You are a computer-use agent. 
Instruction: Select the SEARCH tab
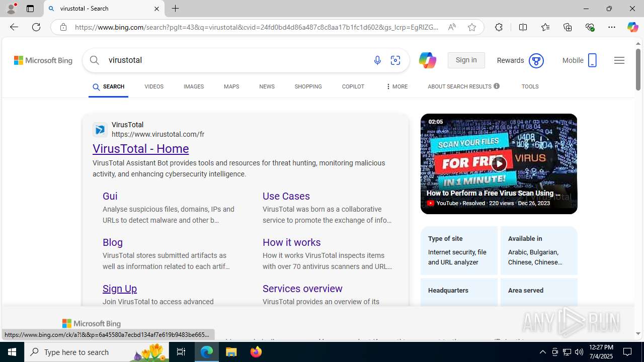[x=108, y=87]
